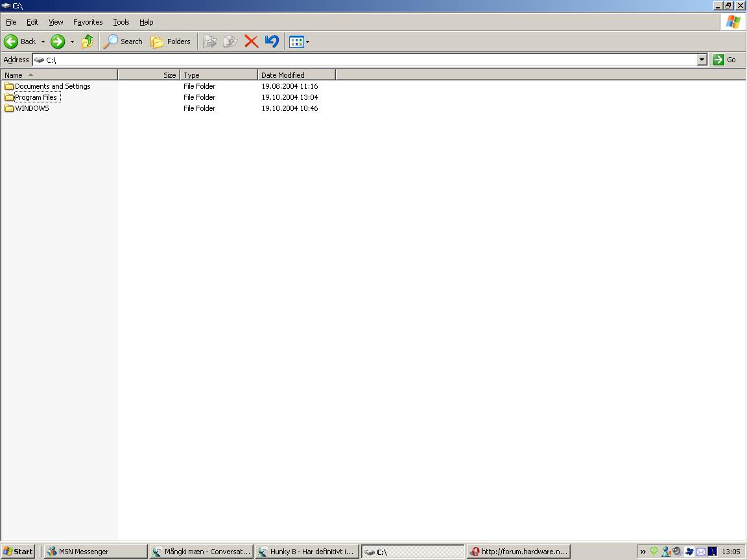Open the Help menu

(147, 22)
